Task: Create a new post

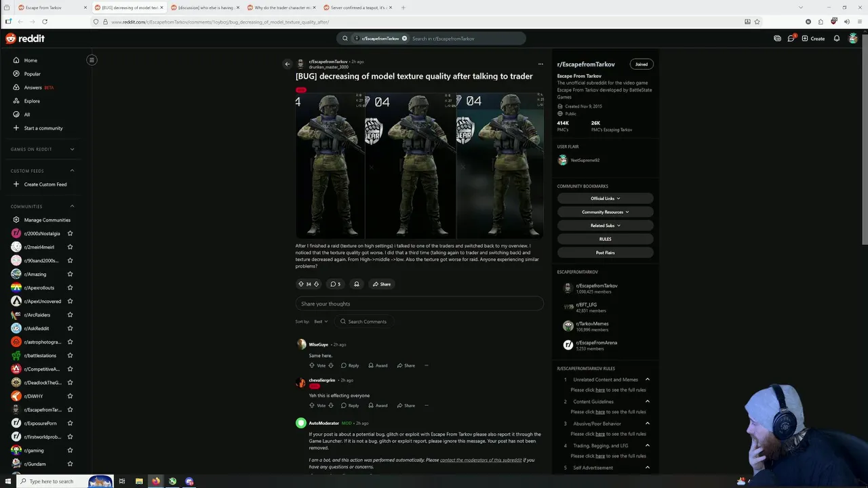Action: [813, 39]
